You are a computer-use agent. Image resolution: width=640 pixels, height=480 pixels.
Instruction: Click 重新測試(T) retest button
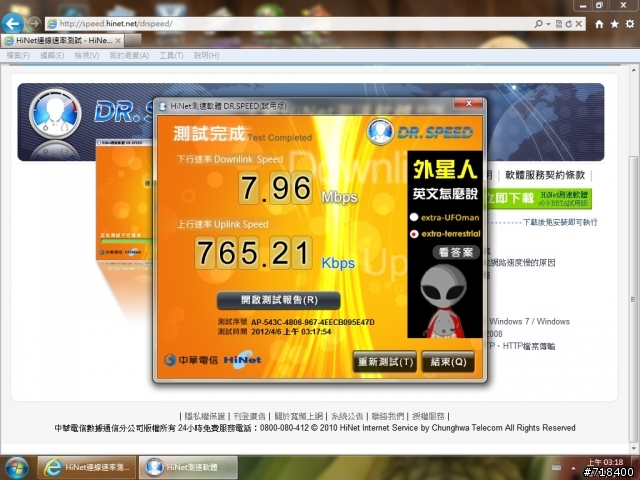[x=385, y=362]
